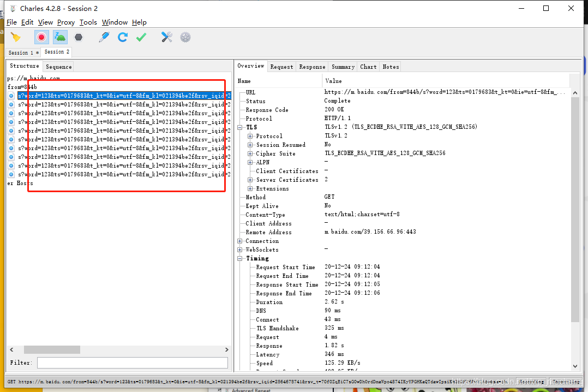588x392 pixels.
Task: Click the horizontal scrollbar thumb in Structure pane
Action: point(52,349)
